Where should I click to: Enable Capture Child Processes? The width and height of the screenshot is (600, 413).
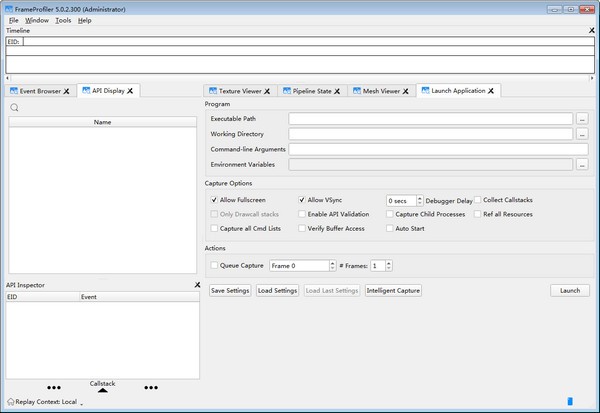(390, 214)
